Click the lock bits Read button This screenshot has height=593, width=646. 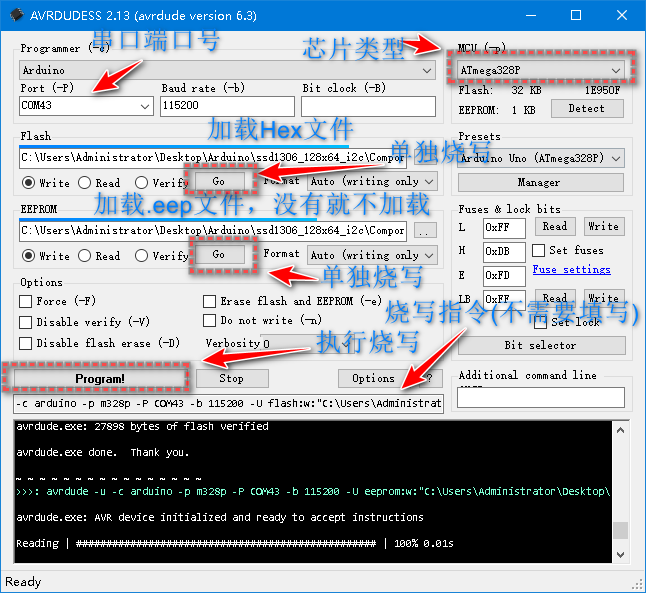tap(555, 298)
